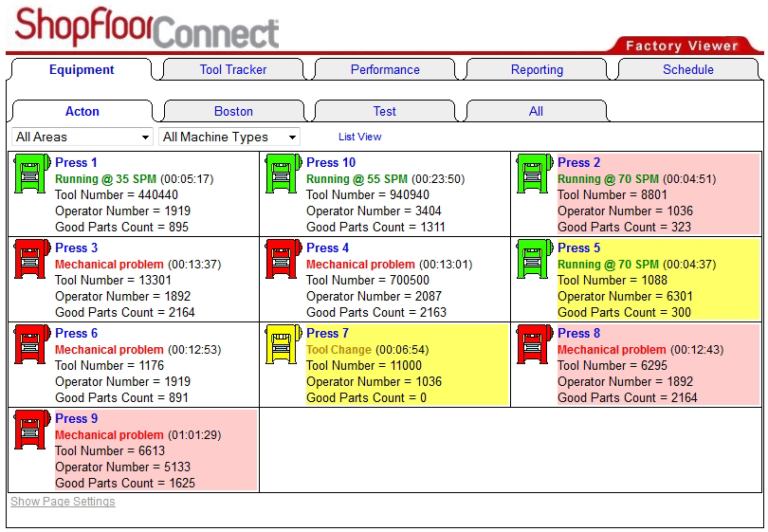Select the Boston location tab
This screenshot has width=768, height=532.
pyautogui.click(x=233, y=111)
